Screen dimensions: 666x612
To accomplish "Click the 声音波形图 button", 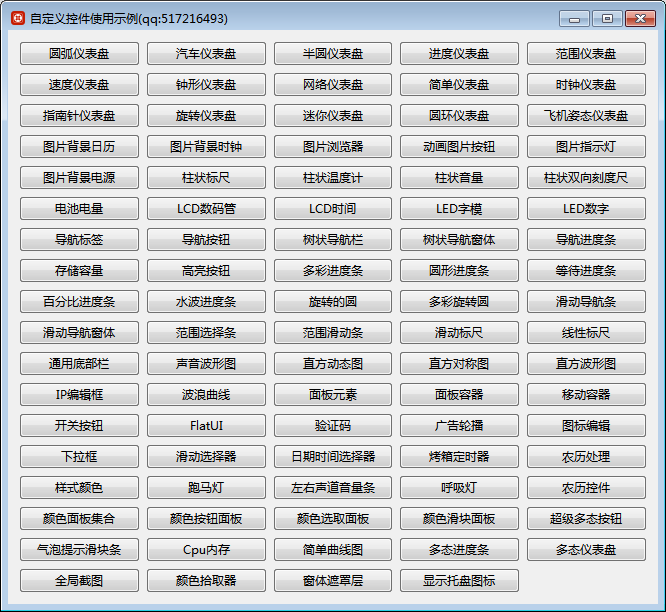I will tap(206, 364).
